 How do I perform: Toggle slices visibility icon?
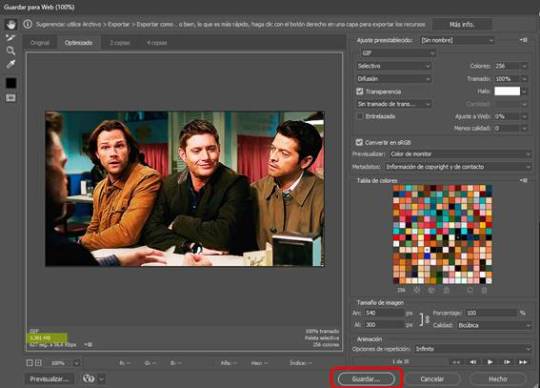(11, 98)
